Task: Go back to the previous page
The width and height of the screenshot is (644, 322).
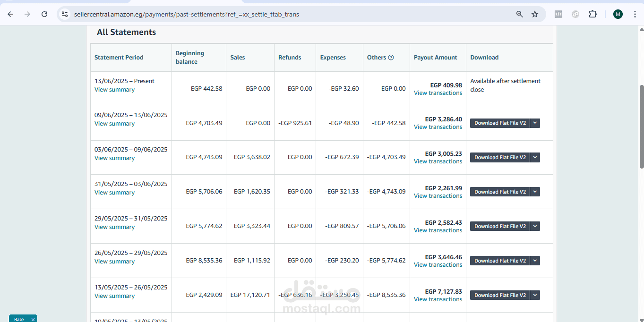Action: [10, 14]
